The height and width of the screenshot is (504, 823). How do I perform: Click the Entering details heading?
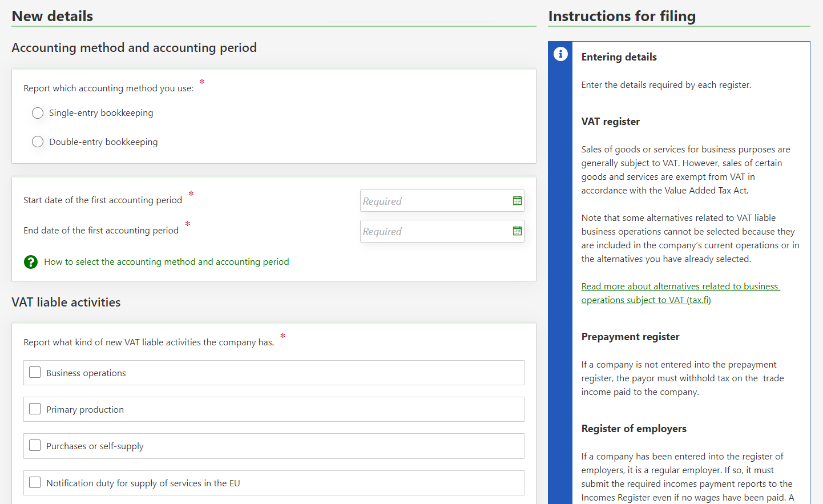(x=619, y=57)
